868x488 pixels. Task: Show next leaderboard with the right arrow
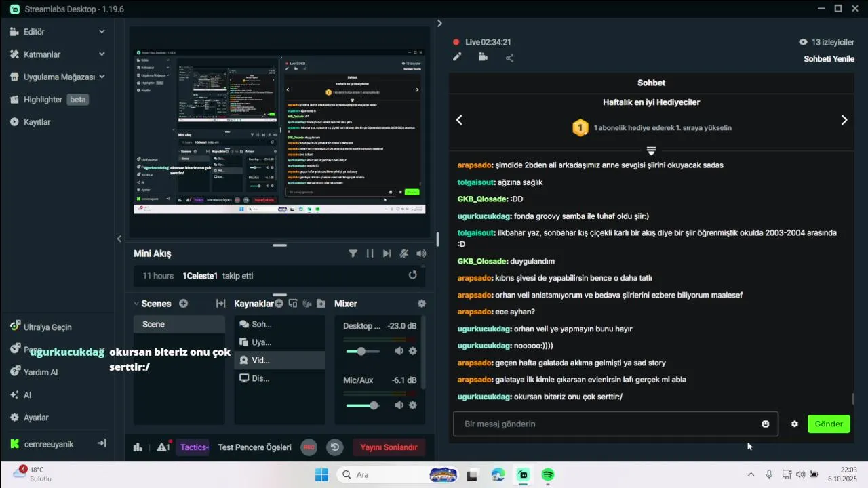(x=844, y=120)
